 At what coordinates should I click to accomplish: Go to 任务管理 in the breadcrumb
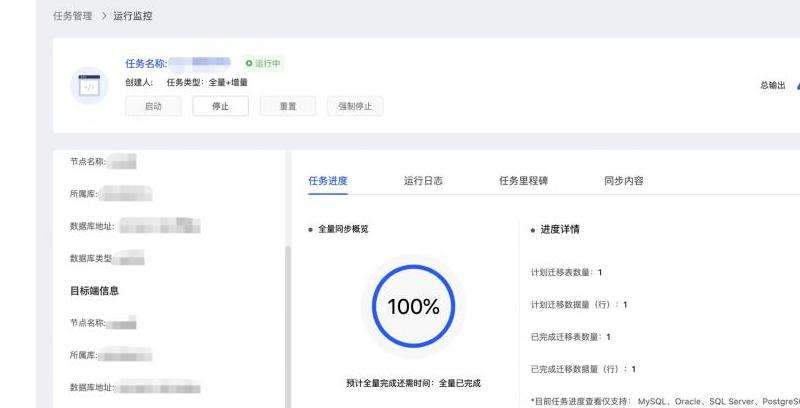click(x=72, y=16)
